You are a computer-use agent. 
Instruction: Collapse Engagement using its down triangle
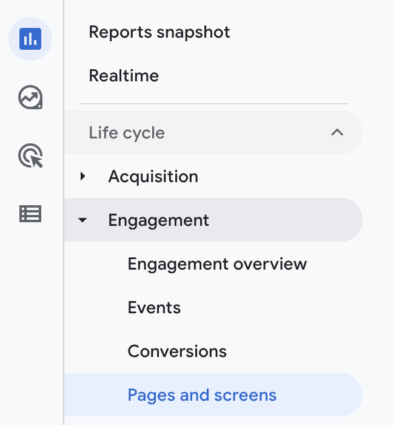pyautogui.click(x=82, y=220)
